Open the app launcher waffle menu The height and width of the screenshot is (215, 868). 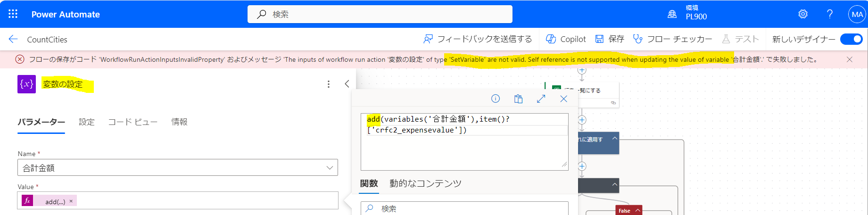pos(13,14)
